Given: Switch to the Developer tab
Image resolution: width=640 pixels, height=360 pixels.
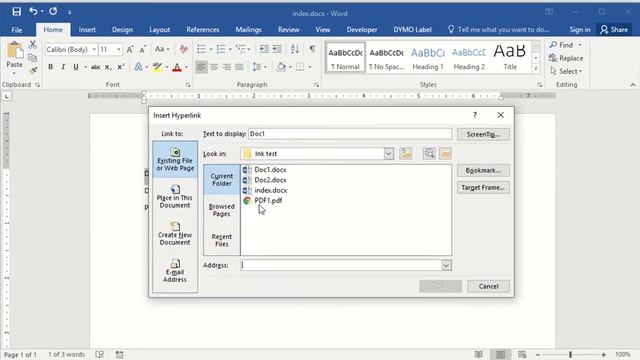Looking at the screenshot, I should pos(362,30).
